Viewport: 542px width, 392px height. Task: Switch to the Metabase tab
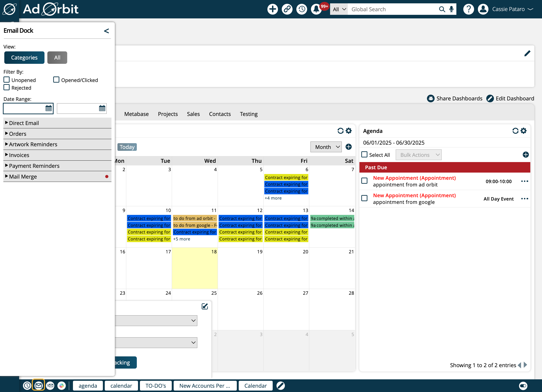click(x=136, y=114)
